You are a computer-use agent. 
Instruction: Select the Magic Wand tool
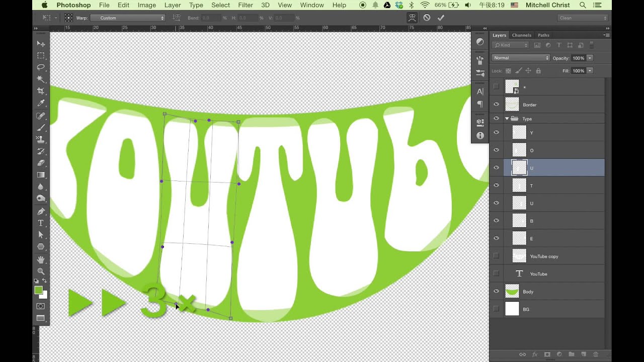coord(41,79)
